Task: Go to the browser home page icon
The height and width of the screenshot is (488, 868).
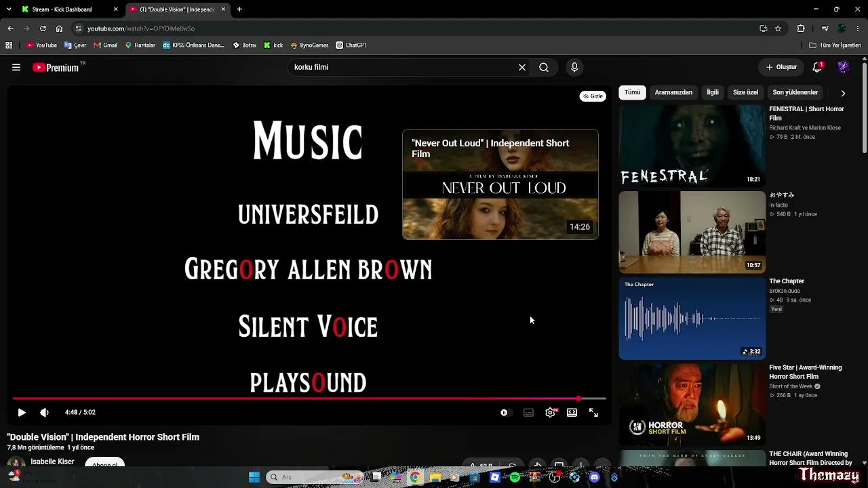Action: click(x=59, y=28)
